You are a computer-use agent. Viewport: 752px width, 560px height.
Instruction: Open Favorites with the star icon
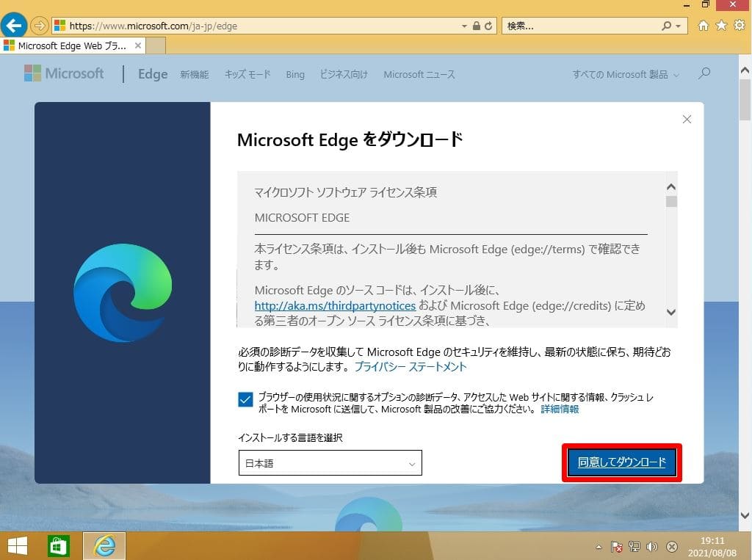pyautogui.click(x=721, y=26)
